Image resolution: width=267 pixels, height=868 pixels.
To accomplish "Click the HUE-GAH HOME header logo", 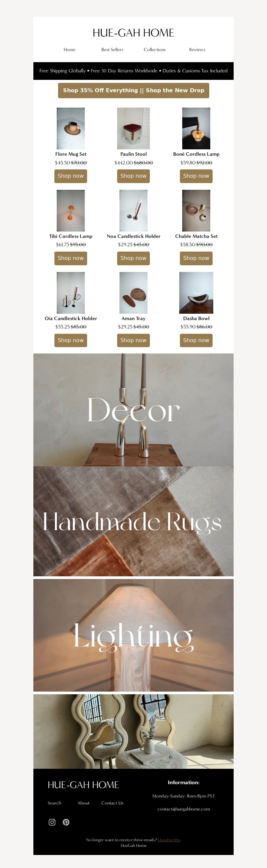I will point(133,33).
